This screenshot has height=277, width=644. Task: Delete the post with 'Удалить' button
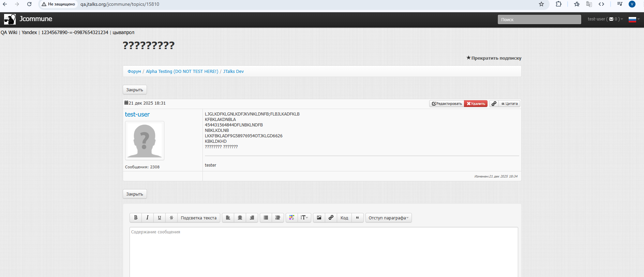(476, 104)
